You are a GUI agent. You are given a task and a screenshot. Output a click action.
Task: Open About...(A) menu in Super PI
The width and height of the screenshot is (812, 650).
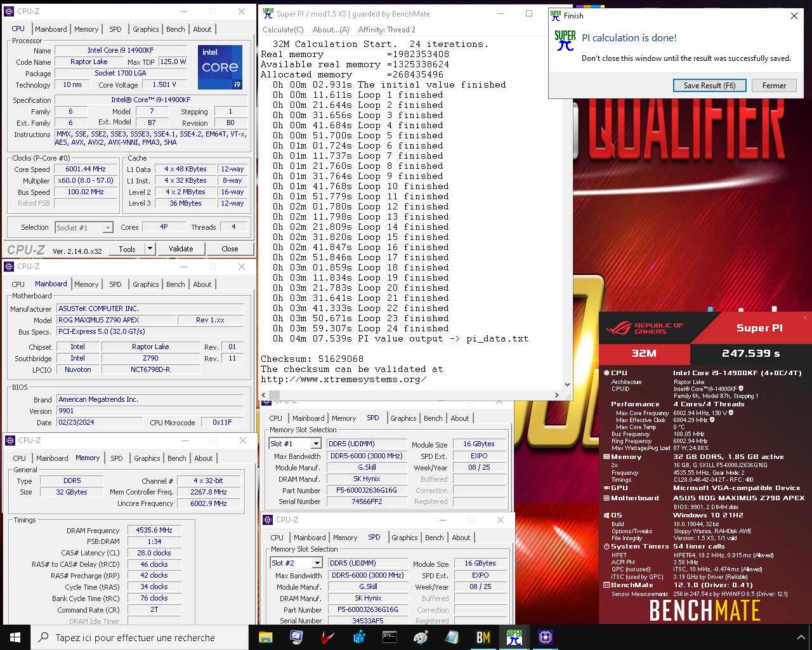tap(331, 30)
